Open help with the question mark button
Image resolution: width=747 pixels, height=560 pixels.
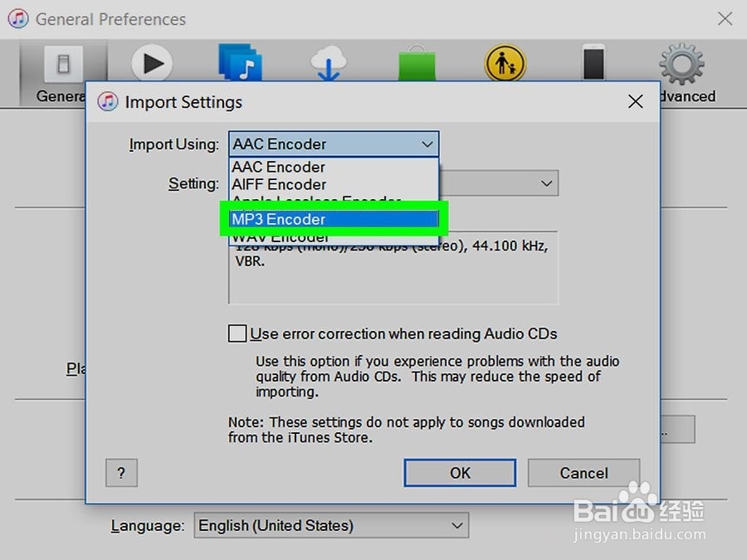pos(121,473)
